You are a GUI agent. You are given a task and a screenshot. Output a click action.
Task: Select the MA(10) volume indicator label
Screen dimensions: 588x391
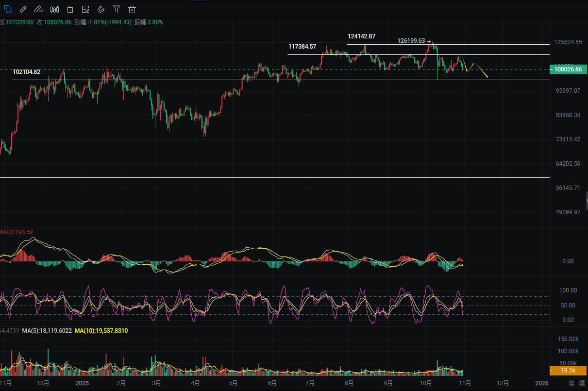tap(101, 330)
